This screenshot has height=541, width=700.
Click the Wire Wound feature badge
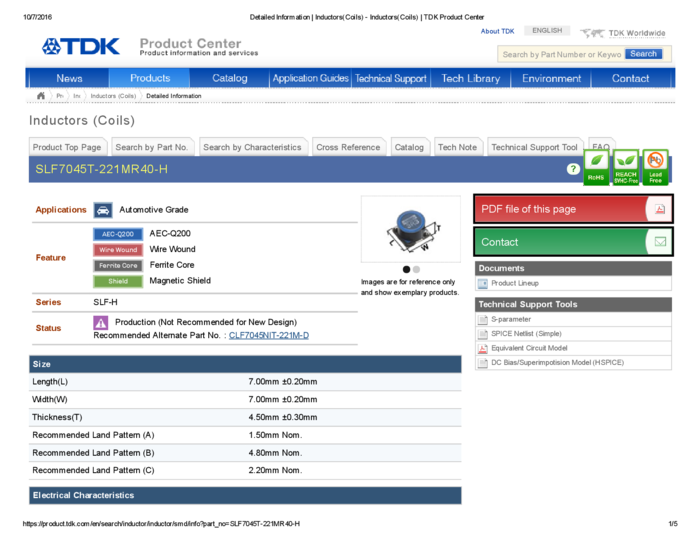pyautogui.click(x=118, y=250)
